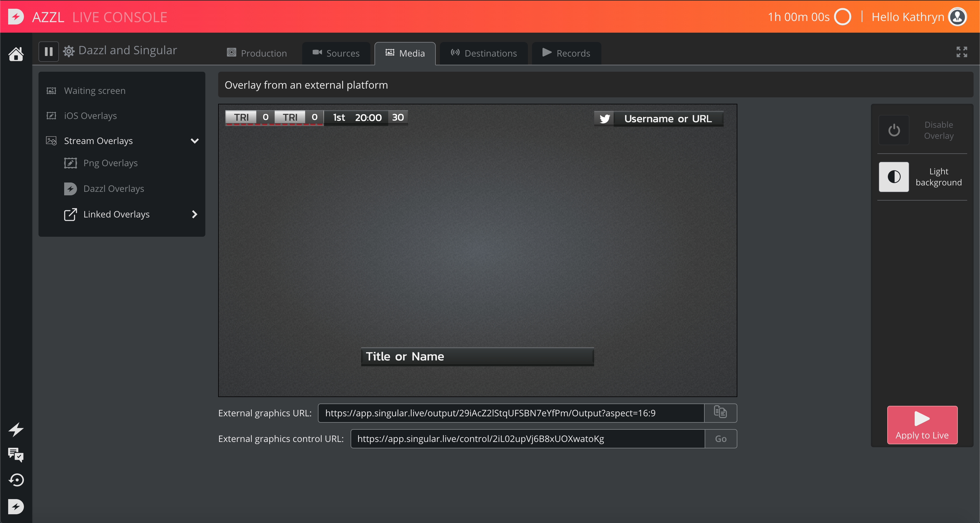Screen dimensions: 980x523
Task: Click the Dazzl Overlays bolt icon
Action: pyautogui.click(x=70, y=189)
